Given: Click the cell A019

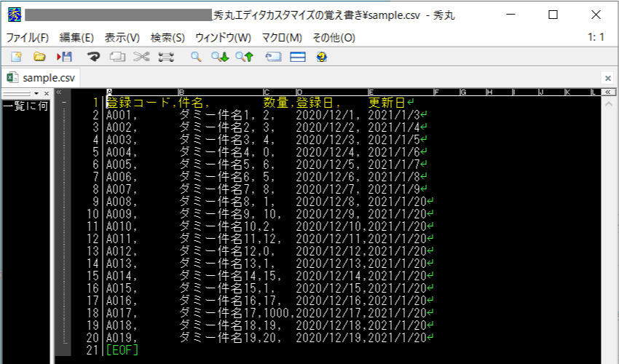Looking at the screenshot, I should [x=119, y=338].
